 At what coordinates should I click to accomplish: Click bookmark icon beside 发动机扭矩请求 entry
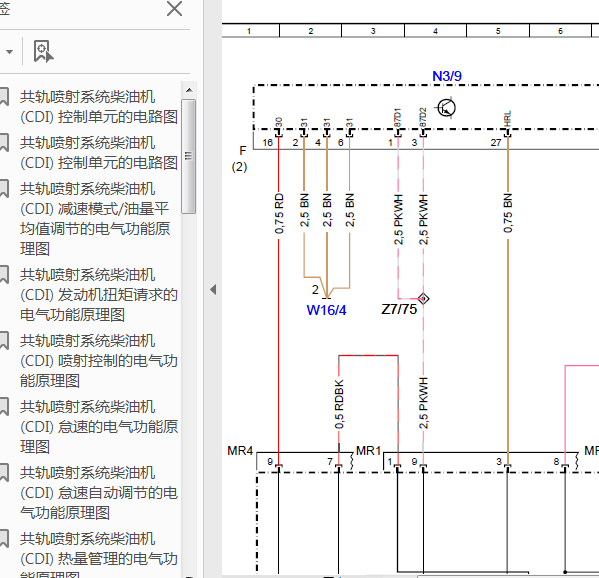(4, 275)
